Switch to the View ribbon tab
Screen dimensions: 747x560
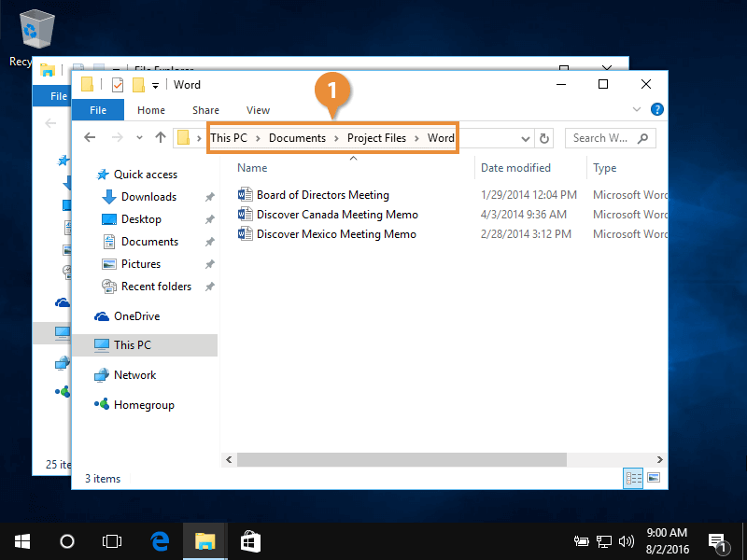(x=258, y=109)
